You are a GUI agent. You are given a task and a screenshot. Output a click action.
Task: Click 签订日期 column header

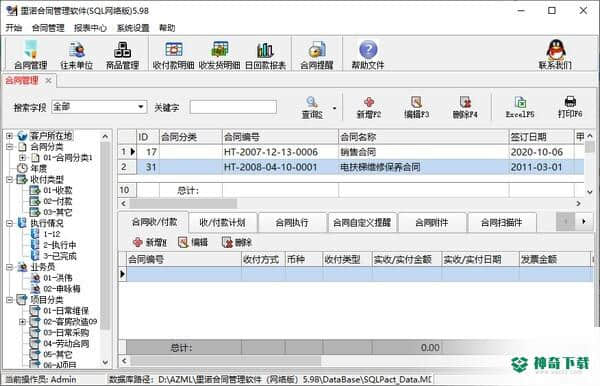[x=541, y=137]
